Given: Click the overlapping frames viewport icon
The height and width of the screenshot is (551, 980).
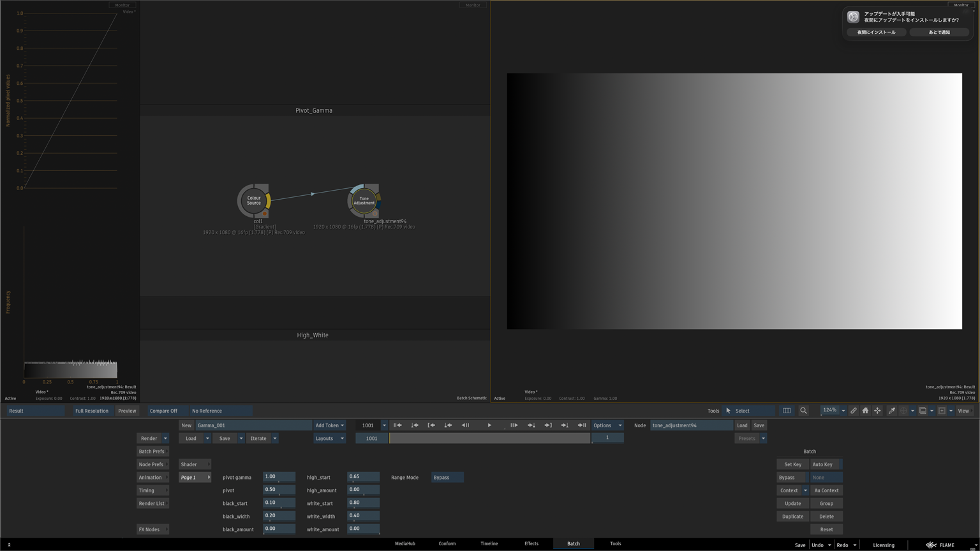Looking at the screenshot, I should (x=923, y=411).
